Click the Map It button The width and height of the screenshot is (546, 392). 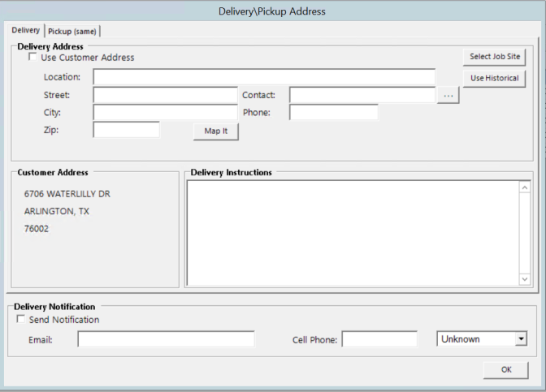click(x=216, y=131)
